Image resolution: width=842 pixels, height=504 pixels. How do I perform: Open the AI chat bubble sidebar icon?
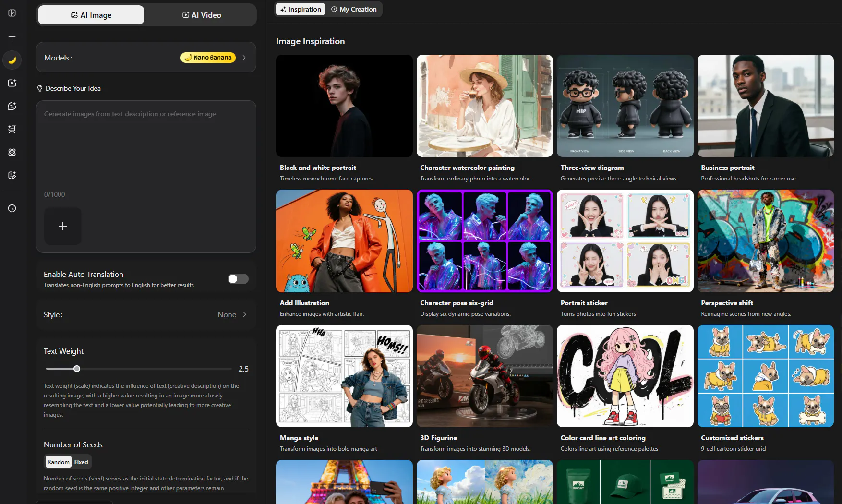[12, 106]
